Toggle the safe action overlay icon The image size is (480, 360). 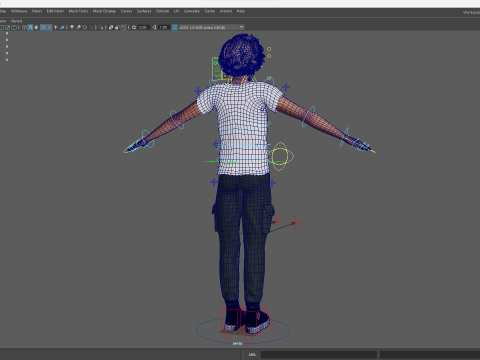tap(7, 27)
